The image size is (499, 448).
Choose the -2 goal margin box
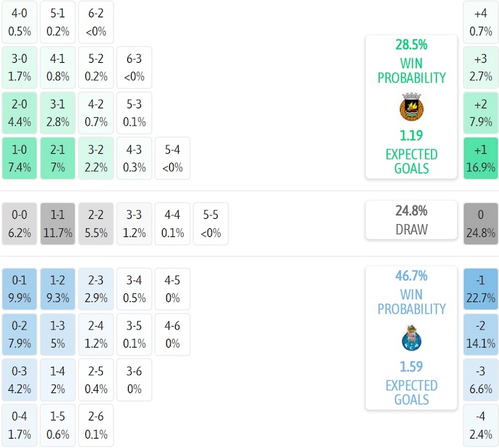481,335
